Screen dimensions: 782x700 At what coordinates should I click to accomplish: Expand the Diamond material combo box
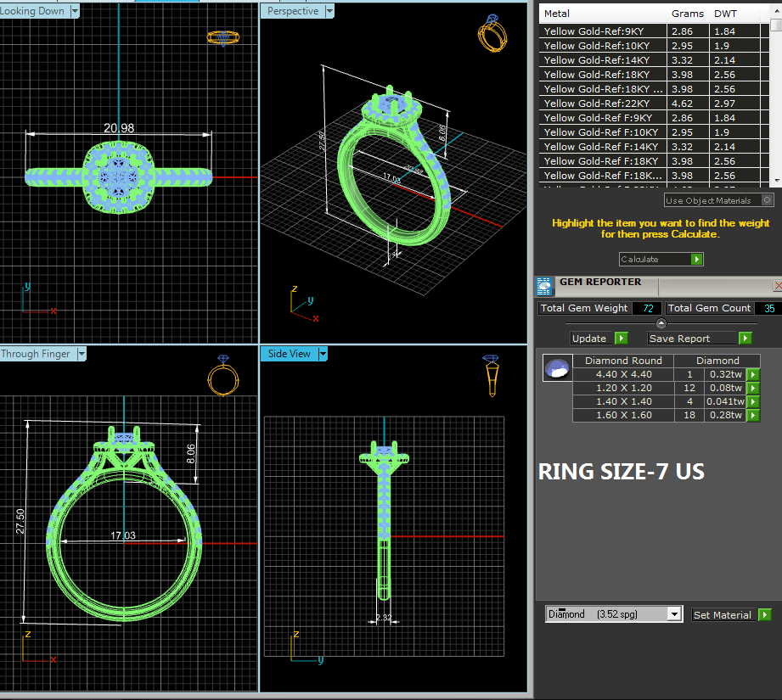click(x=675, y=614)
